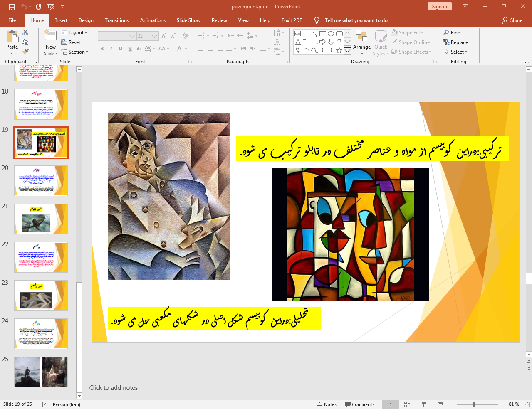Expand the shapes gallery More arrow
This screenshot has height=409, width=532.
tap(348, 51)
